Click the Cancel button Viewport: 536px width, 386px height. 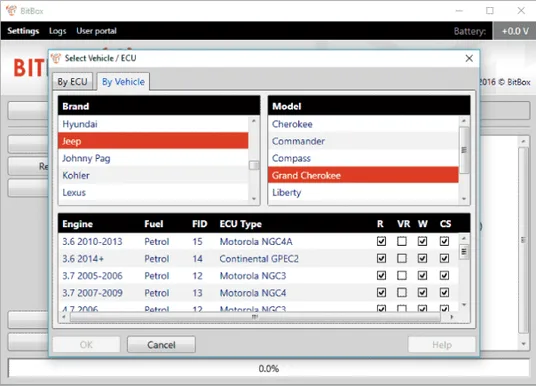tap(161, 344)
